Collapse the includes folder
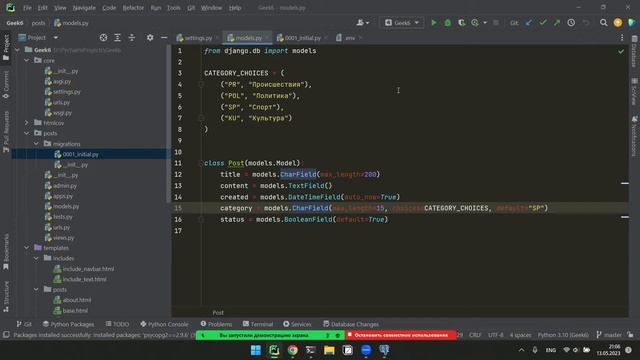The image size is (640, 360). (36, 258)
